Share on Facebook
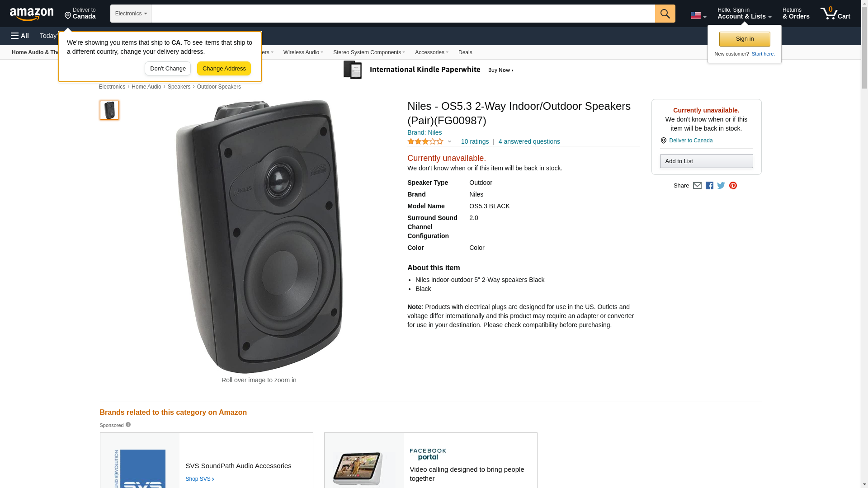 (709, 186)
